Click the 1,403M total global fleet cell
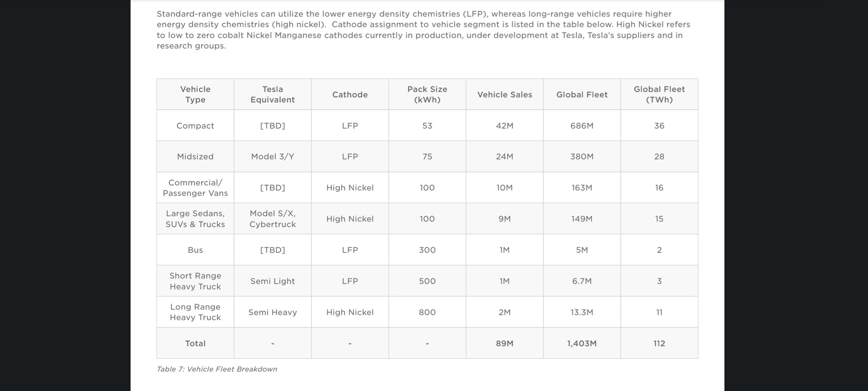The width and height of the screenshot is (868, 391). tap(582, 344)
